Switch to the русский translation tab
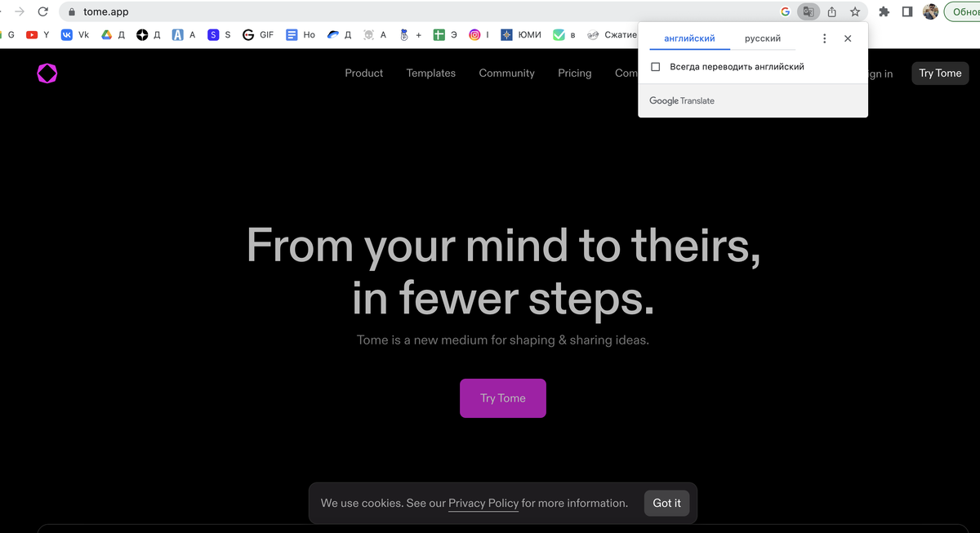980x533 pixels. click(763, 38)
